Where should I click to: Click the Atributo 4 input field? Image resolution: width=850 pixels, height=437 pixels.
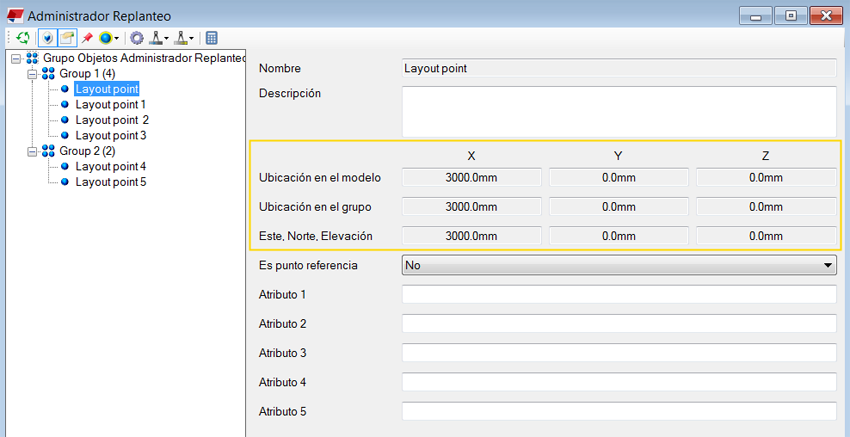pos(618,382)
